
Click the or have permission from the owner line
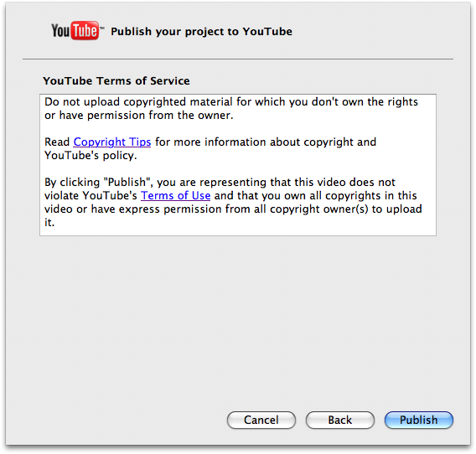(x=139, y=116)
